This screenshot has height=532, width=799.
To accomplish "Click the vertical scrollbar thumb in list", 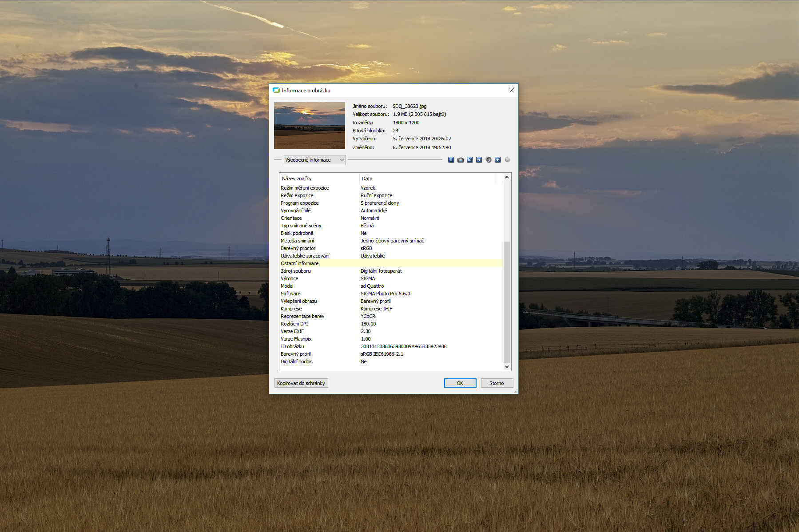I will point(507,302).
